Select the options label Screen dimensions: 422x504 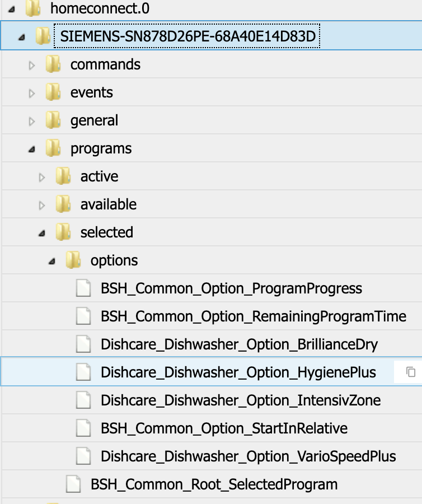tap(114, 260)
